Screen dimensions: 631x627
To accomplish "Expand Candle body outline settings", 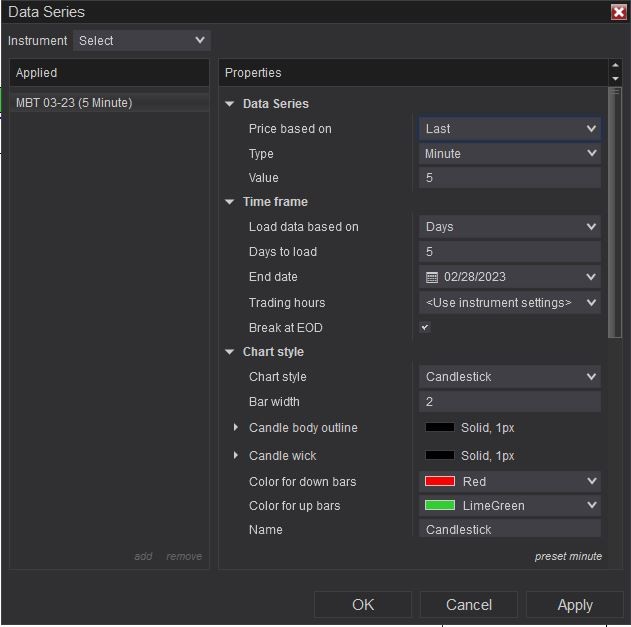I will 236,428.
